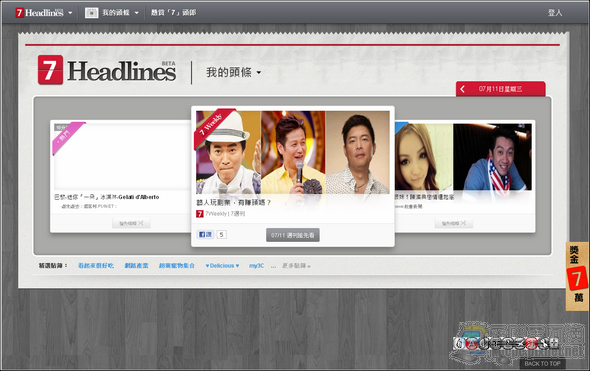This screenshot has height=371, width=590.
Task: Click the date label 07月11日星期三
Action: pyautogui.click(x=500, y=89)
